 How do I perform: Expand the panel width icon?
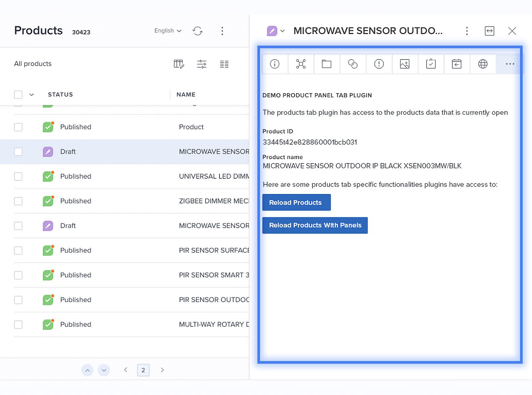pyautogui.click(x=489, y=31)
